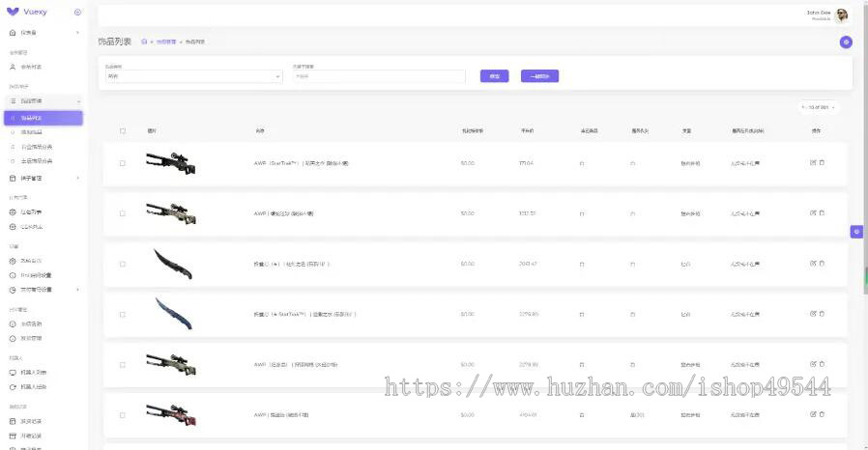Toggle the sidebar collapse icon beside Vuexy
Viewport: 868px width, 450px height.
pos(77,12)
